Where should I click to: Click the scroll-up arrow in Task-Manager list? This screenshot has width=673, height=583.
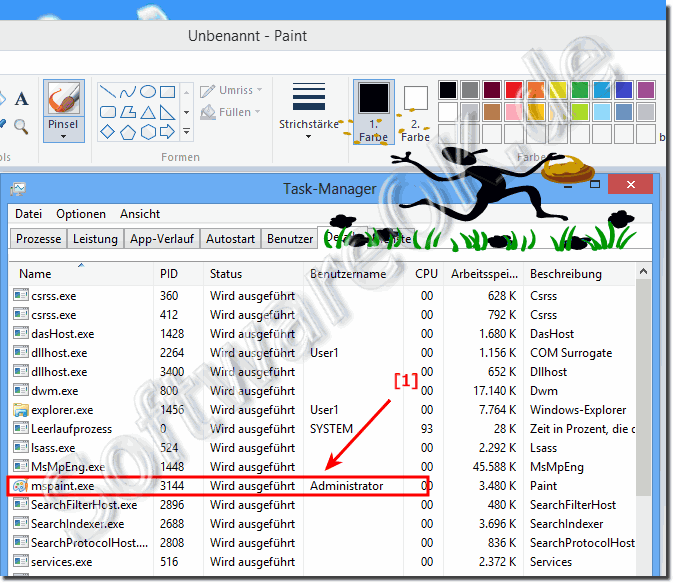643,271
